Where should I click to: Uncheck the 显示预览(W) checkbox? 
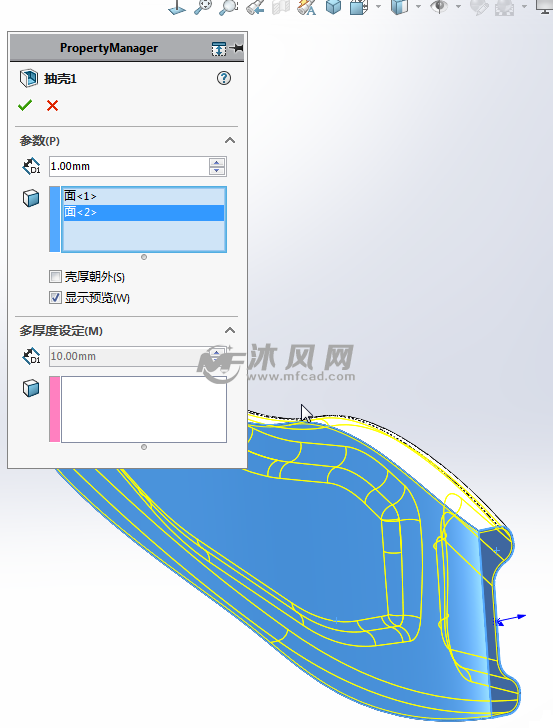(55, 298)
